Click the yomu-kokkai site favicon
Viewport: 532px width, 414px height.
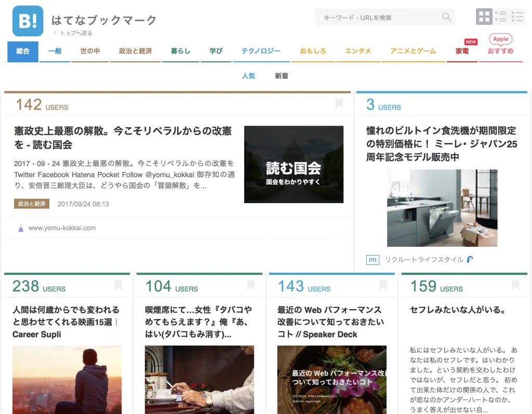click(21, 228)
